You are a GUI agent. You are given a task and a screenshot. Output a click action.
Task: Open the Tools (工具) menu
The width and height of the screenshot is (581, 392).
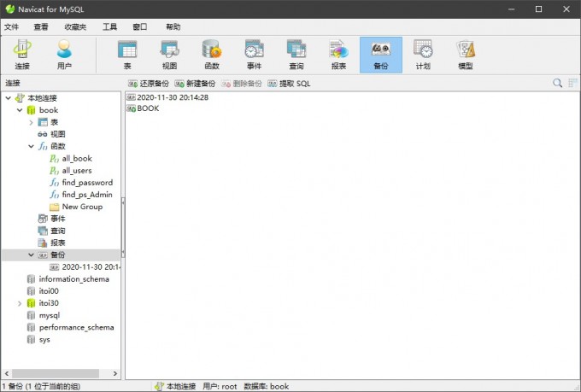click(109, 27)
